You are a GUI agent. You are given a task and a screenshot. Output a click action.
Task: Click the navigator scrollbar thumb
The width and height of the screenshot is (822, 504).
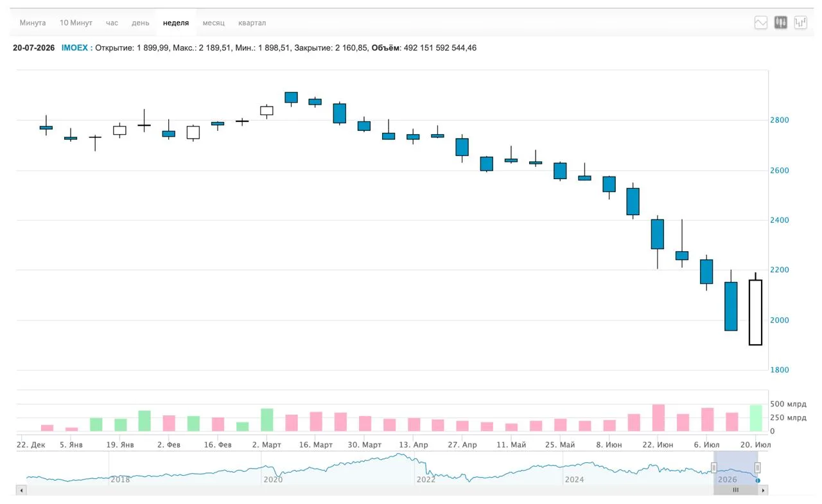736,490
